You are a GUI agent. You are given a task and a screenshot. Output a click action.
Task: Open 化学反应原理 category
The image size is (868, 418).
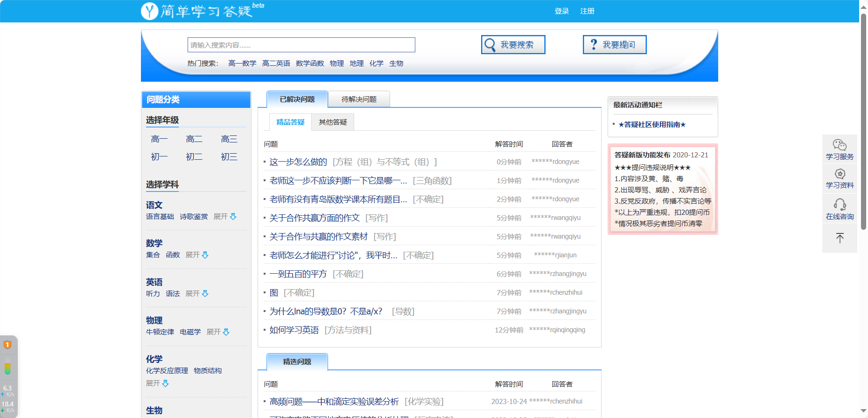167,371
